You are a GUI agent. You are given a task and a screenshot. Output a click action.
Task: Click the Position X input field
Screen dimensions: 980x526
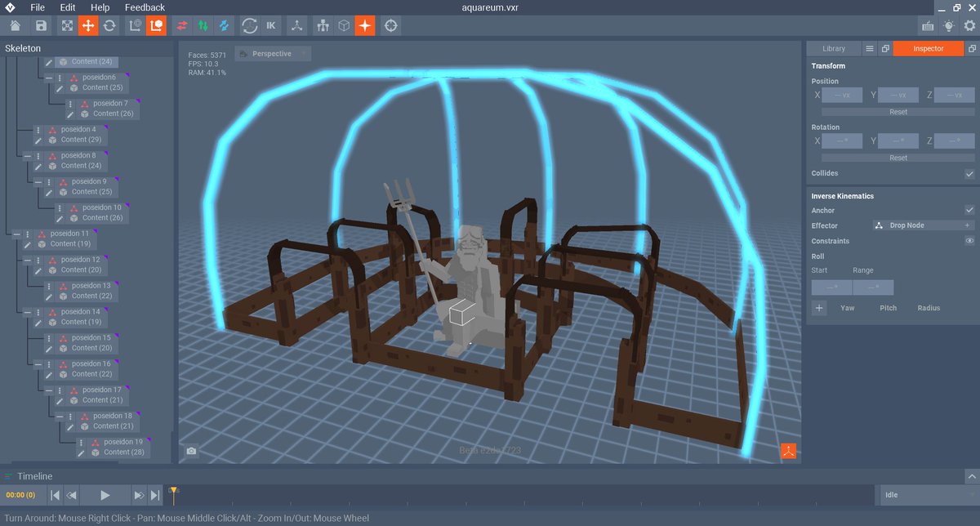[842, 96]
